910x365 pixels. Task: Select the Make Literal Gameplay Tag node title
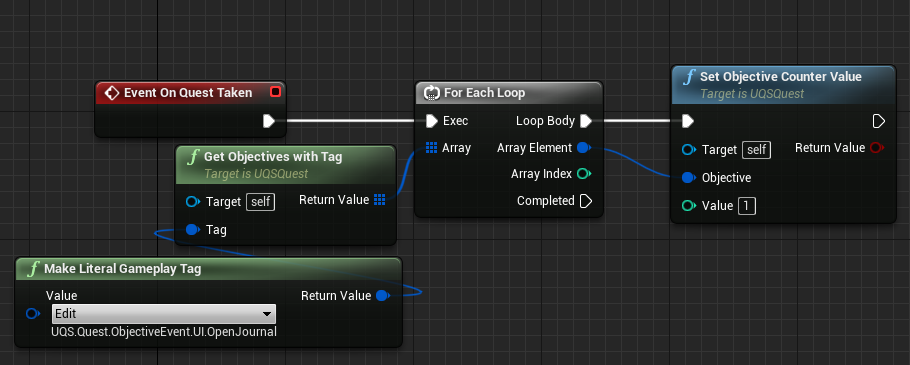(122, 269)
